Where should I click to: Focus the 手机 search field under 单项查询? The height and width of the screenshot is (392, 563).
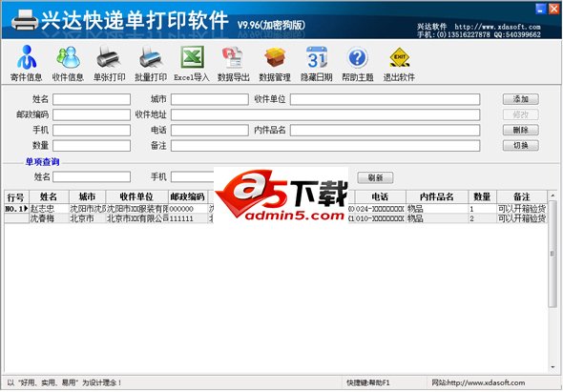pos(193,176)
